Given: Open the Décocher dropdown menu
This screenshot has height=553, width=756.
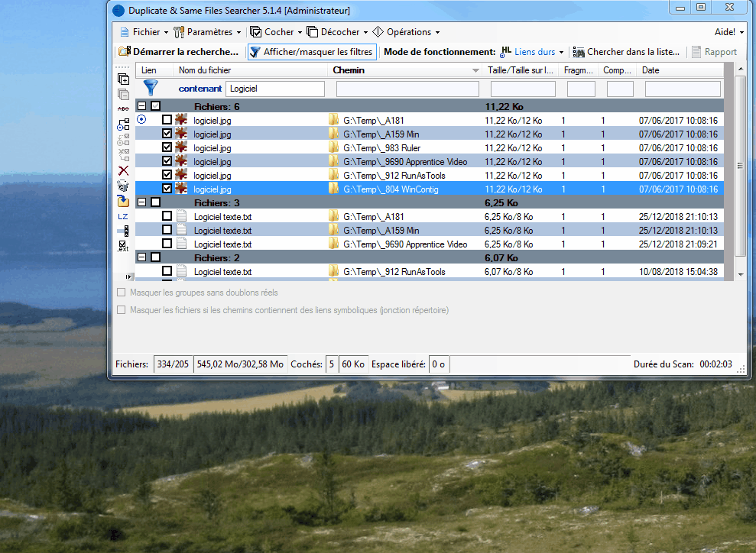Looking at the screenshot, I should tap(338, 32).
